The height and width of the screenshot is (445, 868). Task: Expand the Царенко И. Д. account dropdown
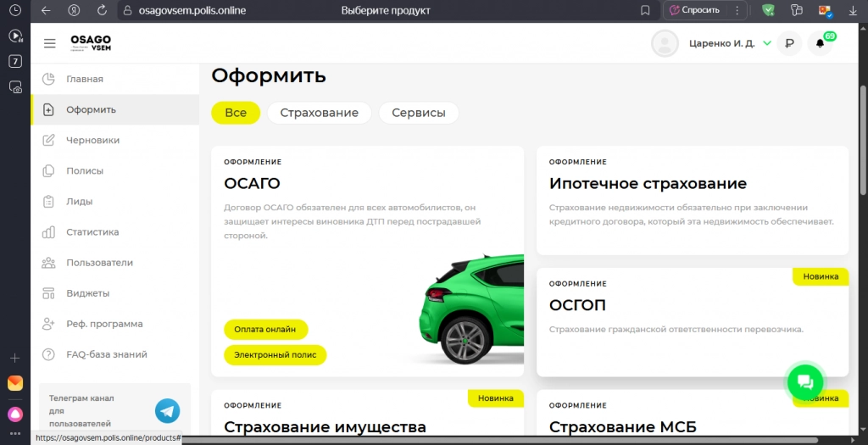click(x=767, y=43)
